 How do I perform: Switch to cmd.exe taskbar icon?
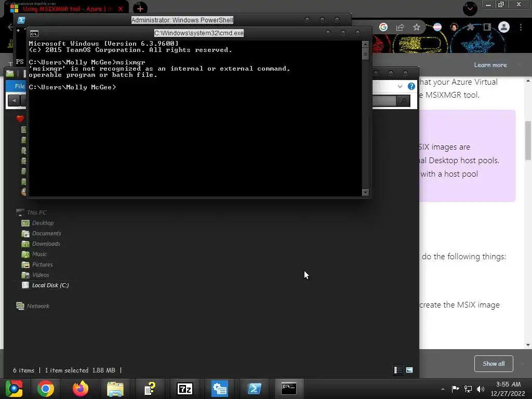pos(289,389)
